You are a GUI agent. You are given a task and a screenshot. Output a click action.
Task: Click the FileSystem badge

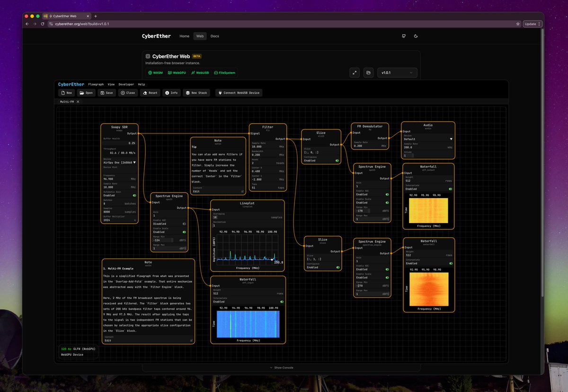tap(224, 73)
